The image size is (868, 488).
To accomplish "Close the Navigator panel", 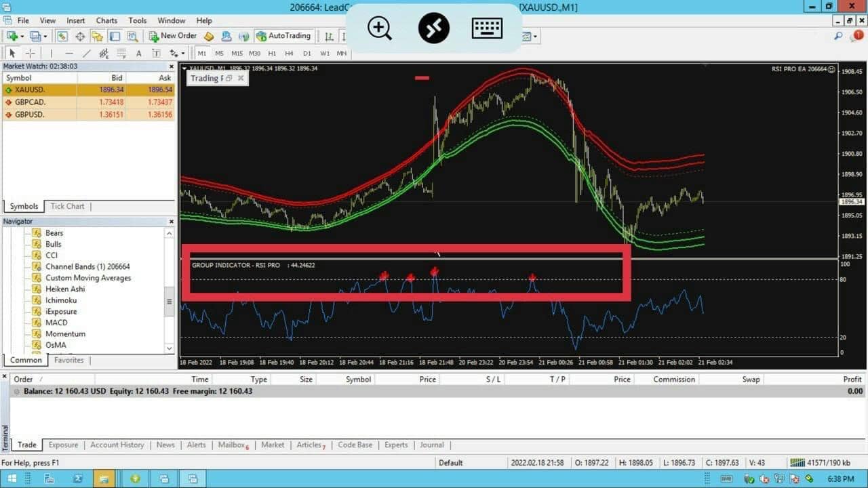I will [171, 222].
